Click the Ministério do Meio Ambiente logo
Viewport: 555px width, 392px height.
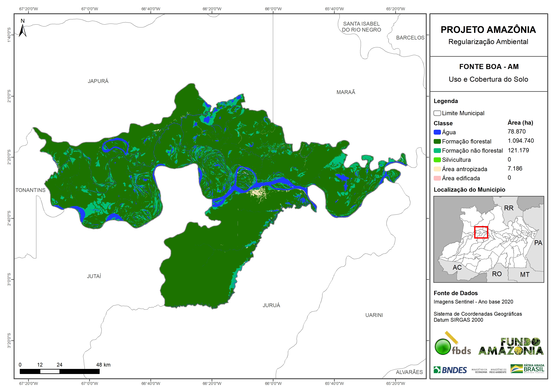click(498, 371)
